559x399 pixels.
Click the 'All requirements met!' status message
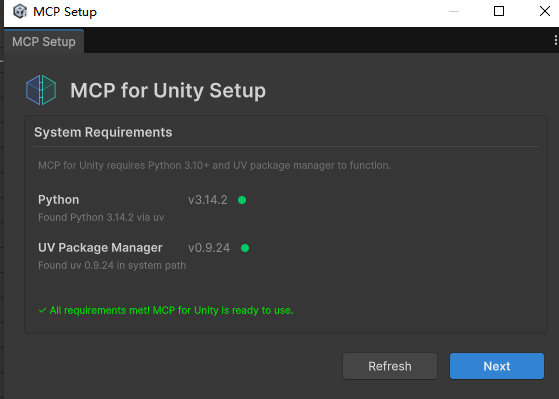(171, 310)
